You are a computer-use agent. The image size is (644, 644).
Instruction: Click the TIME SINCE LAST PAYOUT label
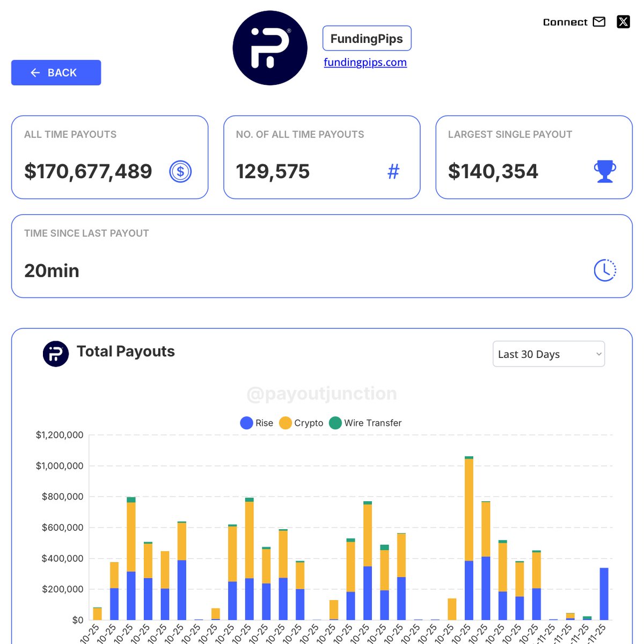(86, 233)
